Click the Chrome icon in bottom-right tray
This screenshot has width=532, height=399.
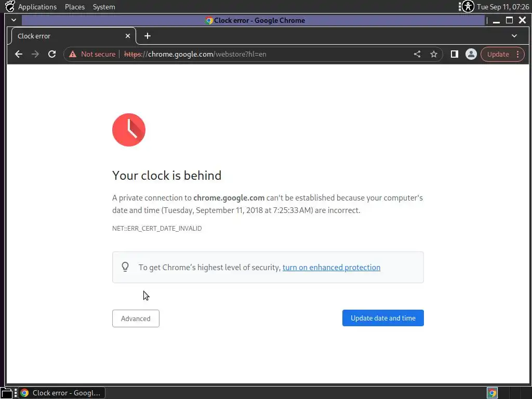(493, 393)
